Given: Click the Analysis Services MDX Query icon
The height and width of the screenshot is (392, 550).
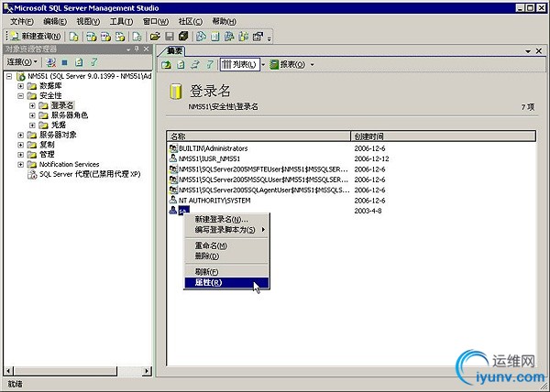Looking at the screenshot, I should coord(92,36).
